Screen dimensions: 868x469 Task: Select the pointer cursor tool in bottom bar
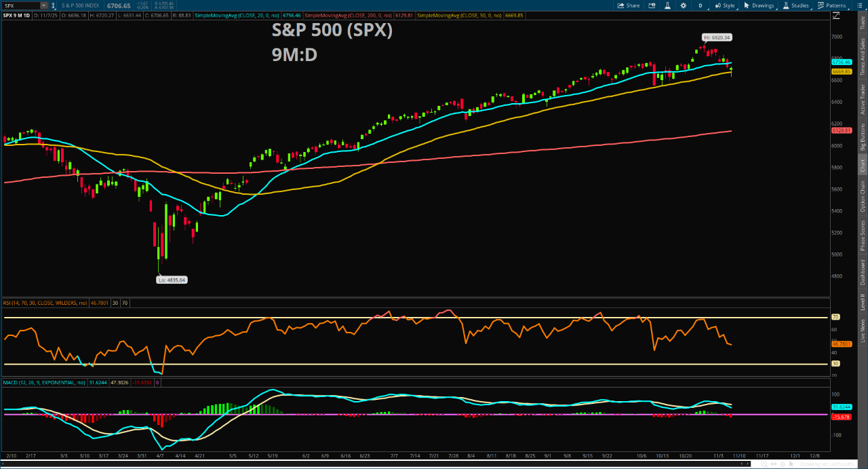click(x=791, y=464)
